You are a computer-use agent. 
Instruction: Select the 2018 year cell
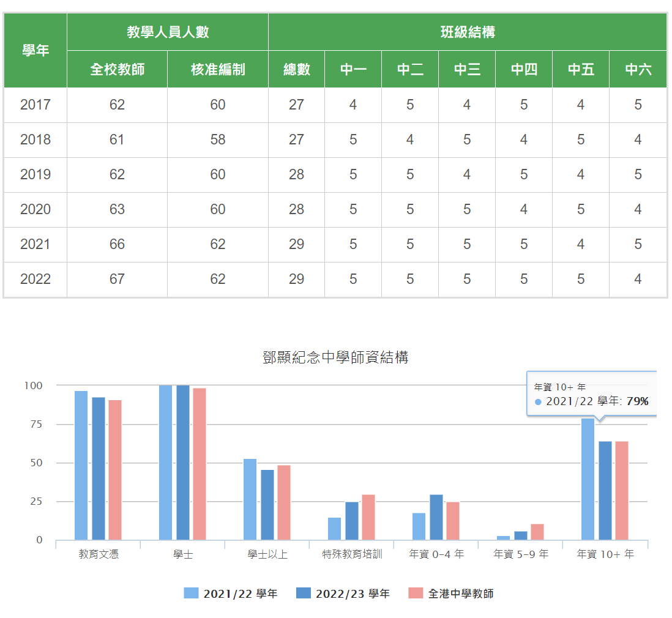(35, 140)
